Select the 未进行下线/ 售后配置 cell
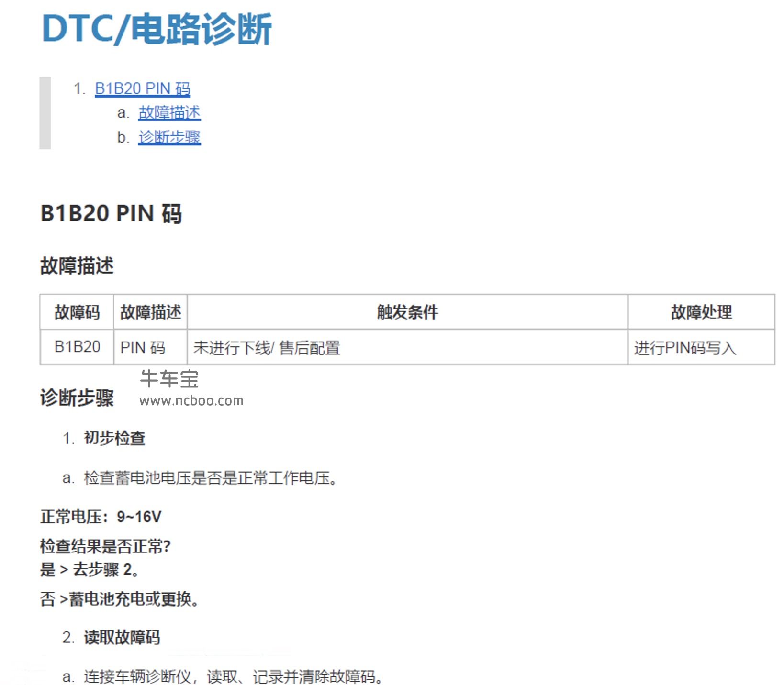The image size is (784, 685). click(x=407, y=347)
